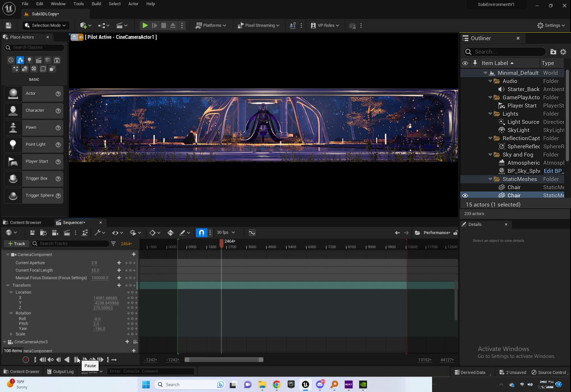Open the Build menu

[x=96, y=4]
